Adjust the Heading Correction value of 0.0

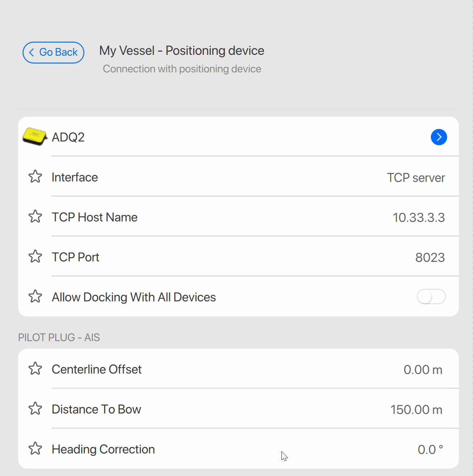[x=431, y=449]
